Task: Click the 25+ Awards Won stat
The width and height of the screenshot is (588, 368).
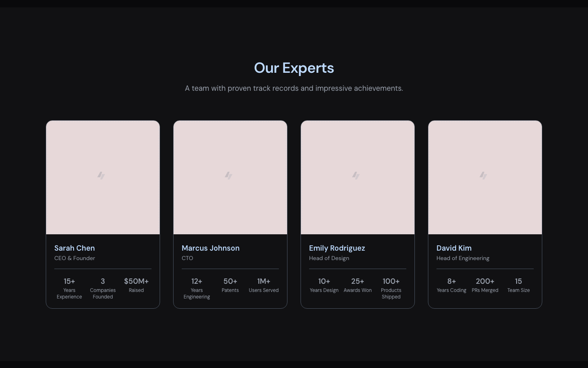Action: tap(358, 285)
